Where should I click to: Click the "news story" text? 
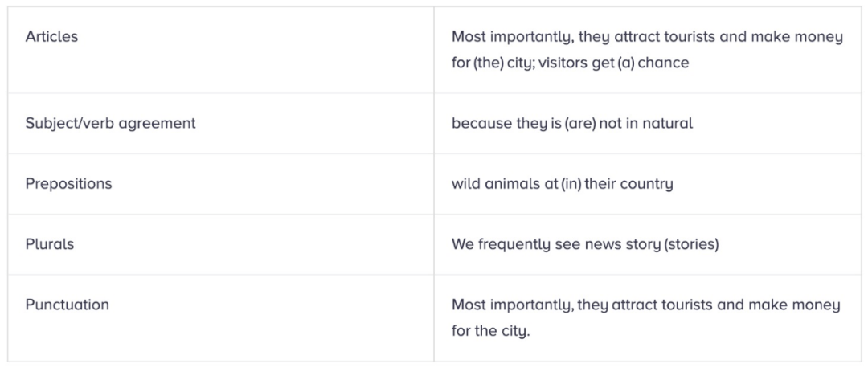617,244
